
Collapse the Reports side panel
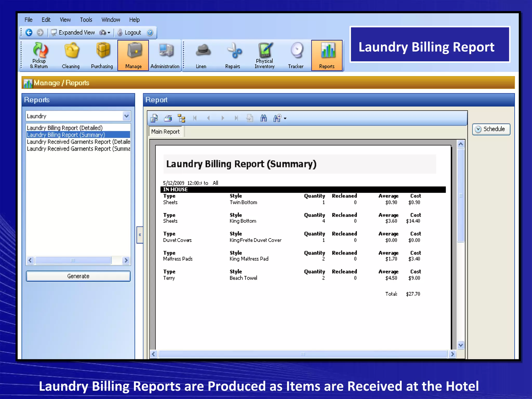point(140,235)
